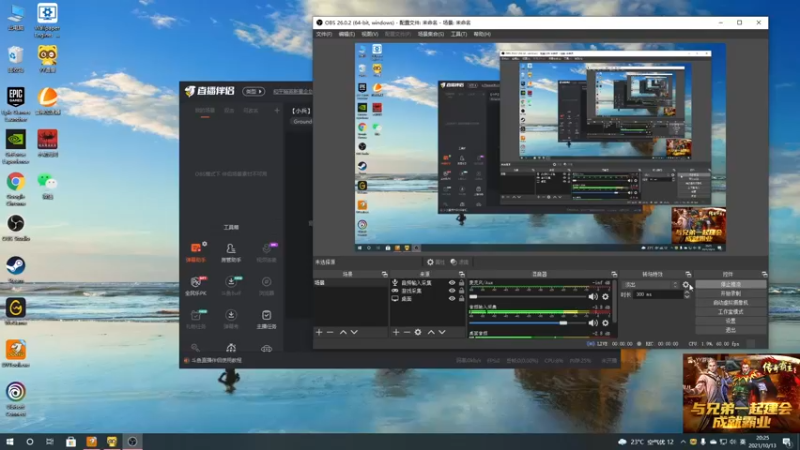Pop out the Scene Transitions dock with its float icon
This screenshot has height=450, width=800.
coord(688,274)
